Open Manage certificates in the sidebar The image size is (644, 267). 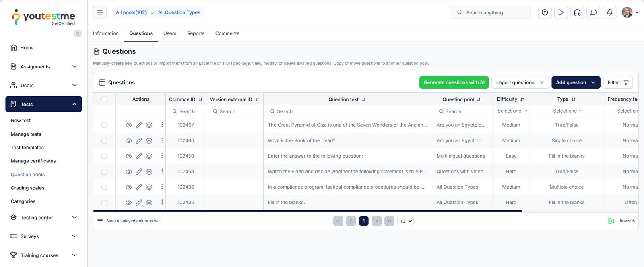33,161
